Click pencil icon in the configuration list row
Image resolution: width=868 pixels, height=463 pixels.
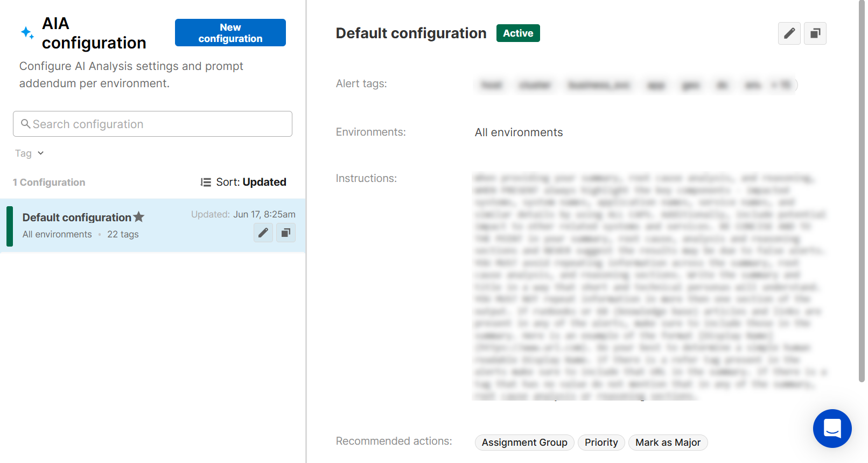click(263, 233)
